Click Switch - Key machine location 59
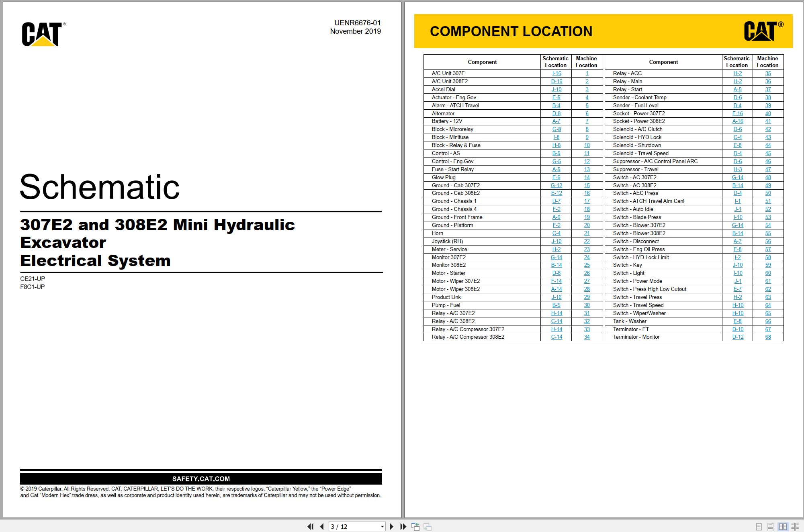Image resolution: width=804 pixels, height=532 pixels. point(768,265)
